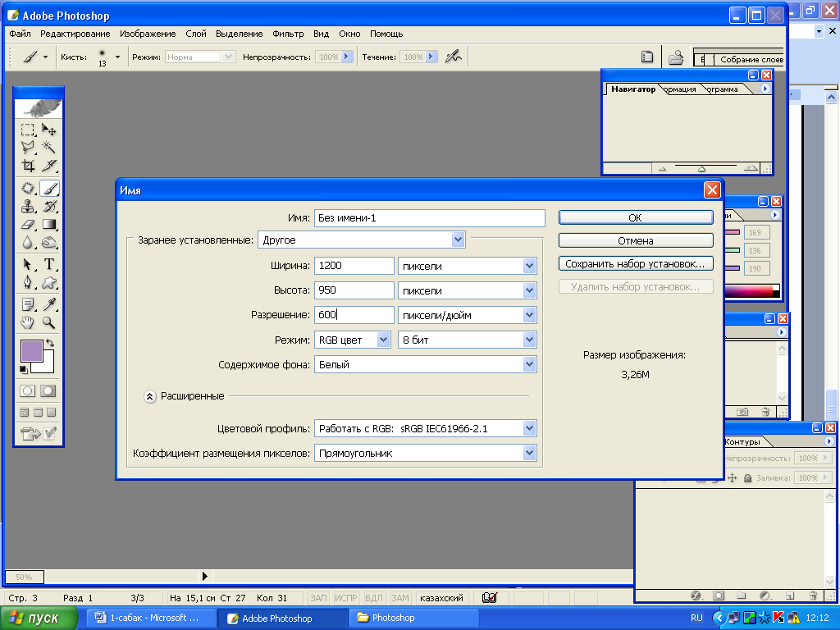Viewport: 840px width, 630px height.
Task: Select the History Brush tool
Action: pyautogui.click(x=48, y=206)
